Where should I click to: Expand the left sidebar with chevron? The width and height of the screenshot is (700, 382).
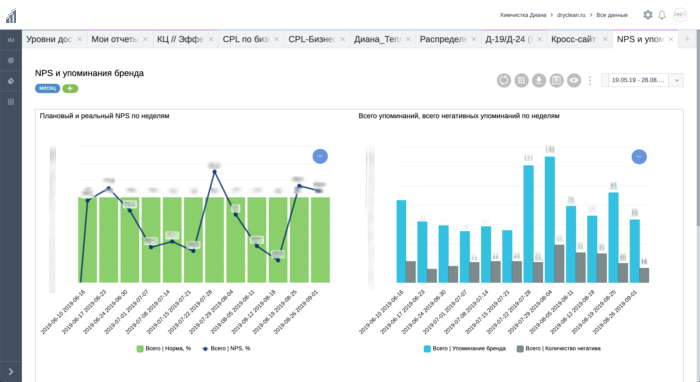click(x=11, y=372)
